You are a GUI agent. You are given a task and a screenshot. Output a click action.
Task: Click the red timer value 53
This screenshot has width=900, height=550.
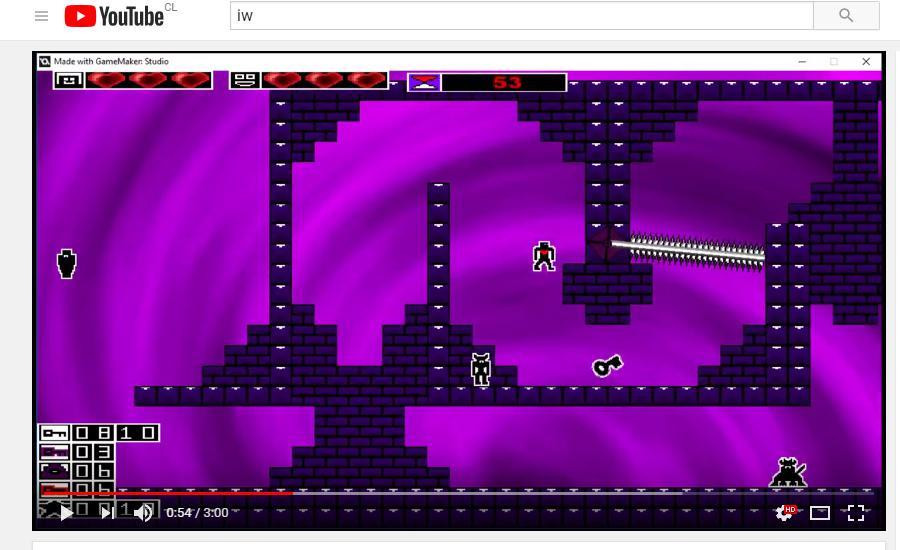point(507,83)
